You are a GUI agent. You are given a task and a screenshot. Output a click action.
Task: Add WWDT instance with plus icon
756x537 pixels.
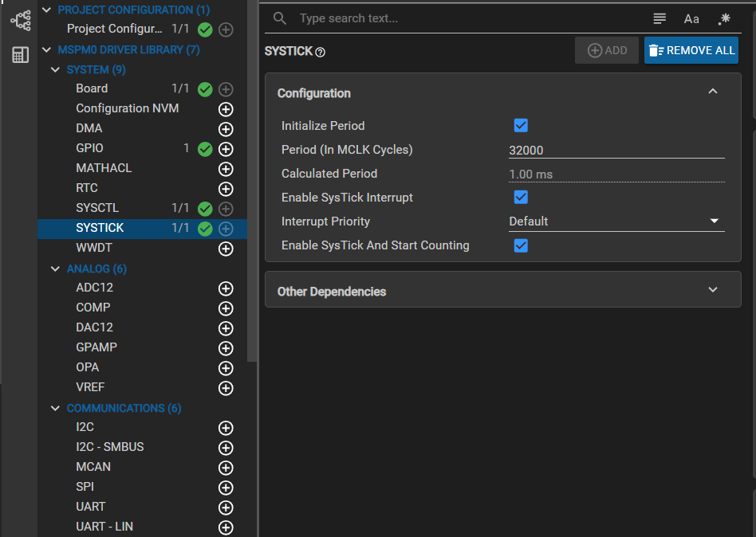pyautogui.click(x=226, y=249)
